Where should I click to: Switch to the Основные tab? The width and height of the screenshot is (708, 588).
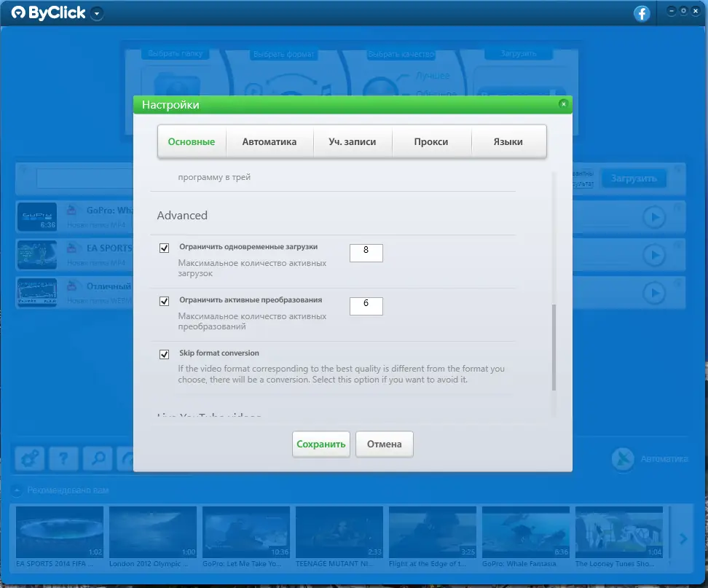[192, 142]
